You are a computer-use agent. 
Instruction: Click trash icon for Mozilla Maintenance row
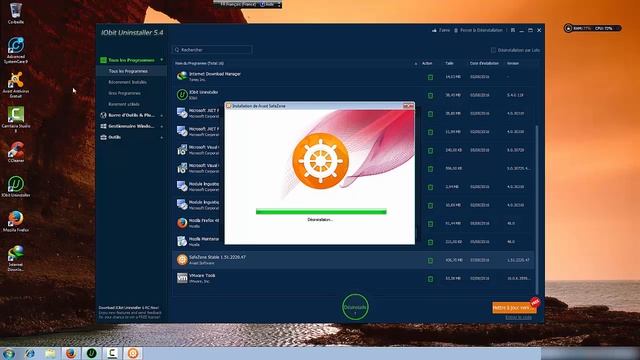point(430,242)
